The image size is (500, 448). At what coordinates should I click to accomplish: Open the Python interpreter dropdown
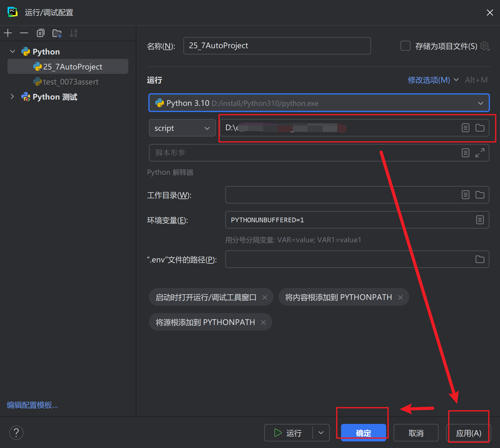pyautogui.click(x=319, y=103)
